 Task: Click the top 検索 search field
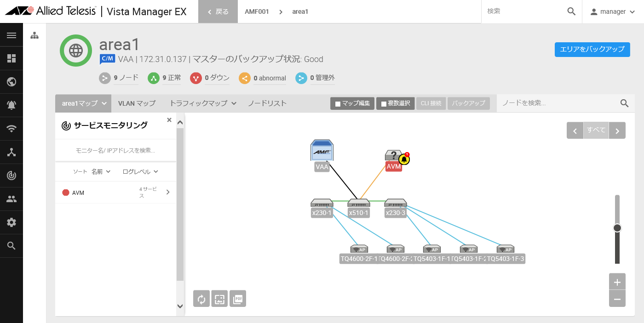(524, 11)
